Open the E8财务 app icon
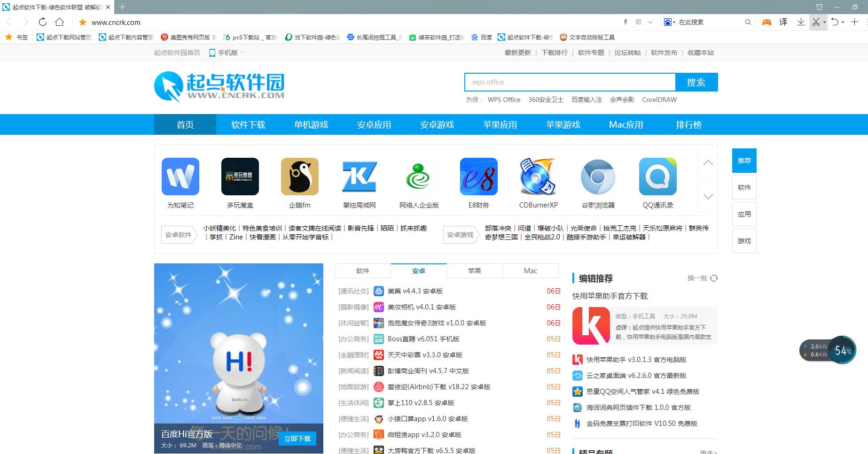Screen dimensions: 868x454 tap(478, 177)
